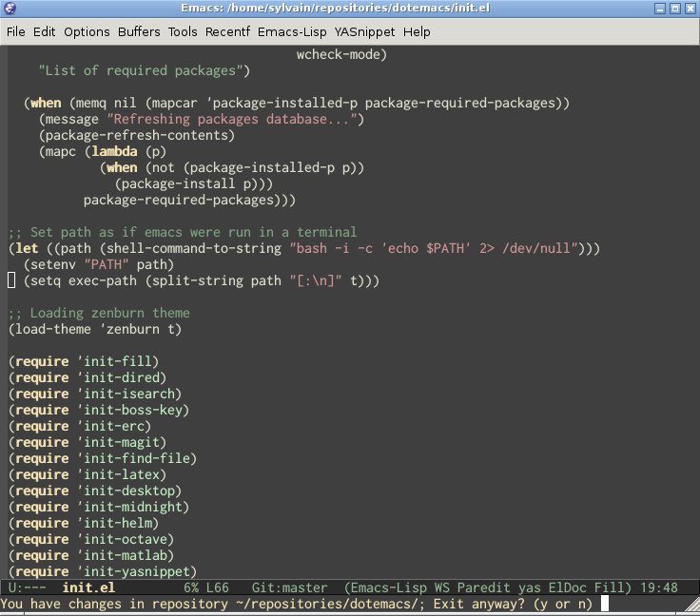Click the trailing package-required-packages))) line

click(189, 200)
